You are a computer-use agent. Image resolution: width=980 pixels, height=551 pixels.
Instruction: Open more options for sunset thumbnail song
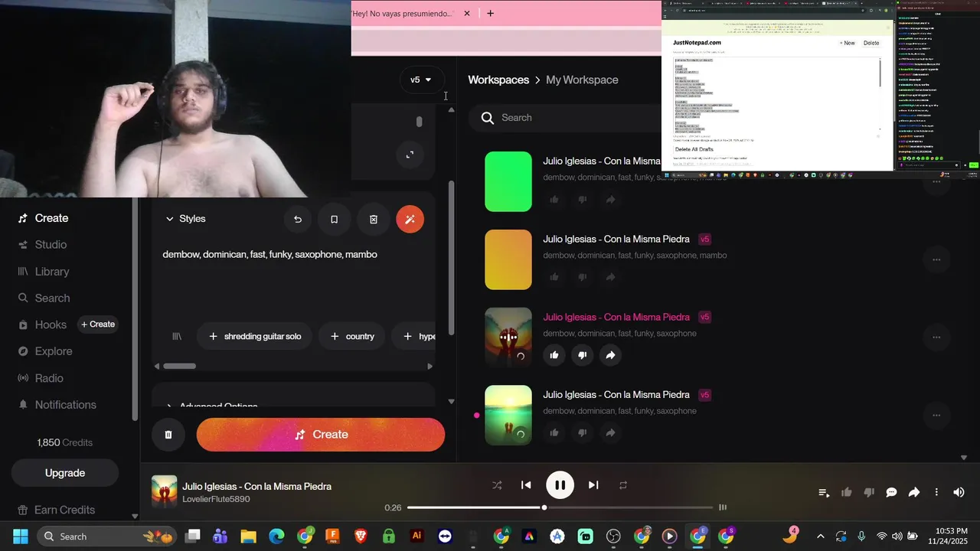click(936, 415)
